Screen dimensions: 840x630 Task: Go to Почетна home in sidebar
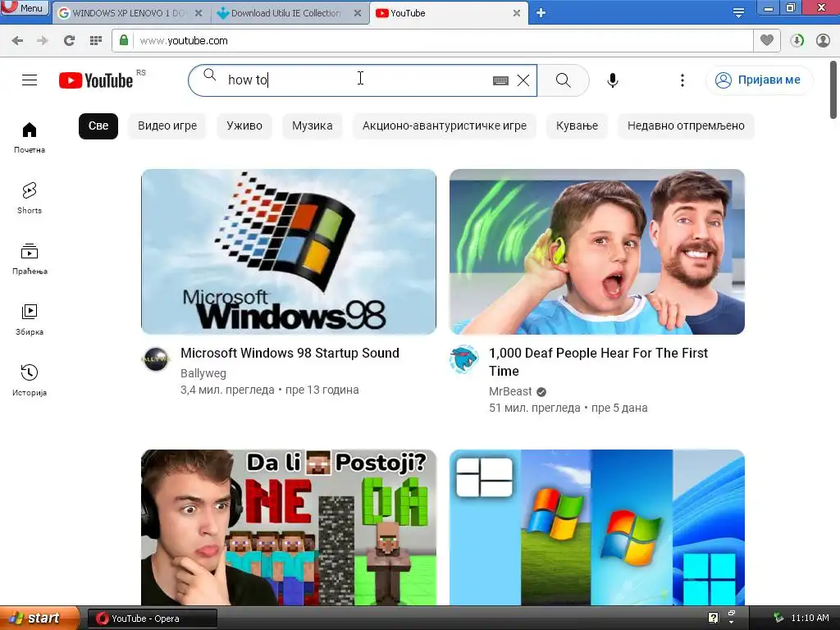tap(30, 138)
